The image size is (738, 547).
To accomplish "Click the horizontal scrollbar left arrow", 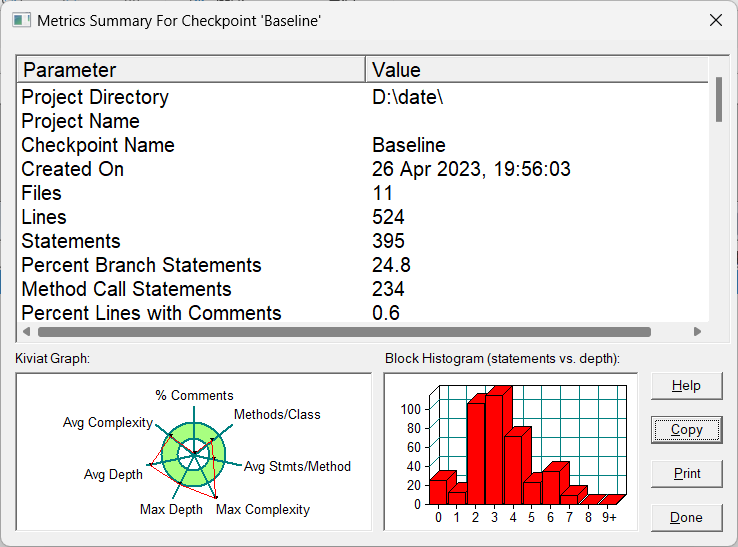I will pyautogui.click(x=27, y=332).
